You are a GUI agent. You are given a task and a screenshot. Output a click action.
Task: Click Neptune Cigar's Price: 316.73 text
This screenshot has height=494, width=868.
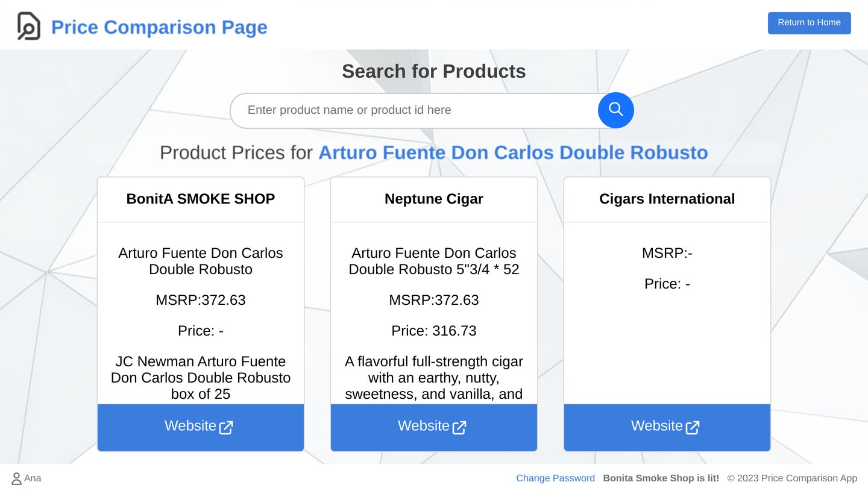pyautogui.click(x=434, y=331)
